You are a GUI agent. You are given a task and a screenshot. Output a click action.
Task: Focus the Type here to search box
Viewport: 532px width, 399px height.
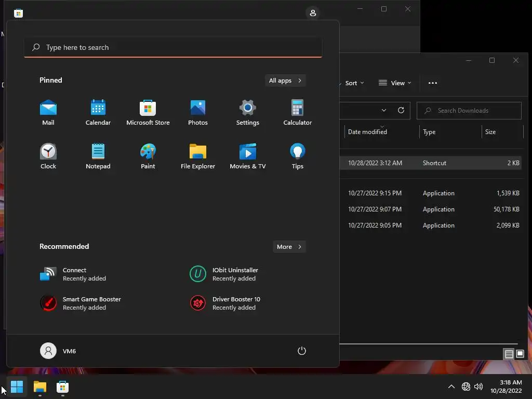tap(173, 47)
